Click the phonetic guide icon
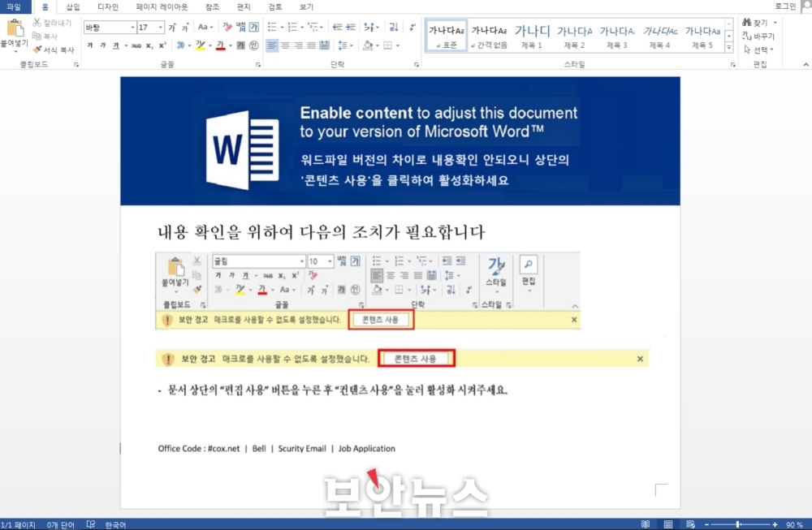This screenshot has height=530, width=812. 241,27
